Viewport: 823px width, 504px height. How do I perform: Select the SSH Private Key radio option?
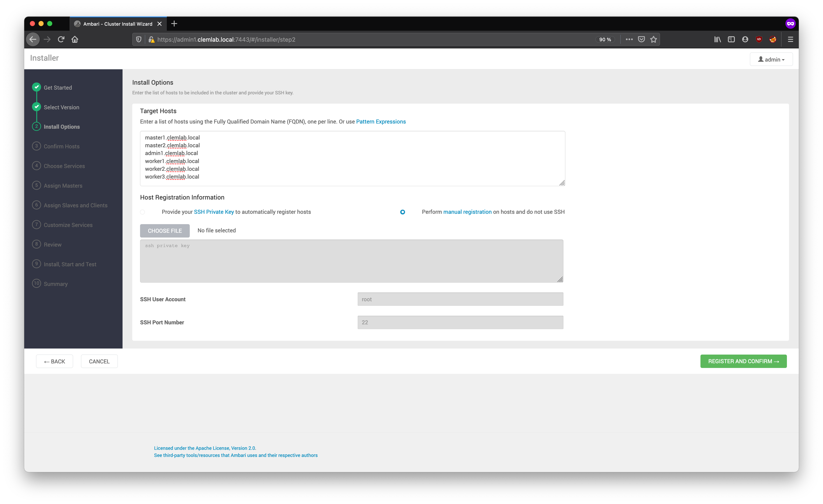[x=143, y=212]
